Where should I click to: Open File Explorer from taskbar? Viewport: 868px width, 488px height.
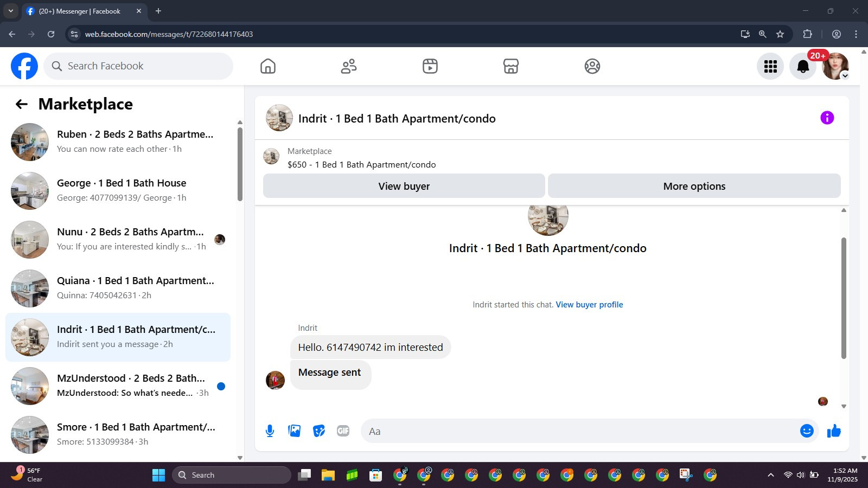[x=328, y=475]
